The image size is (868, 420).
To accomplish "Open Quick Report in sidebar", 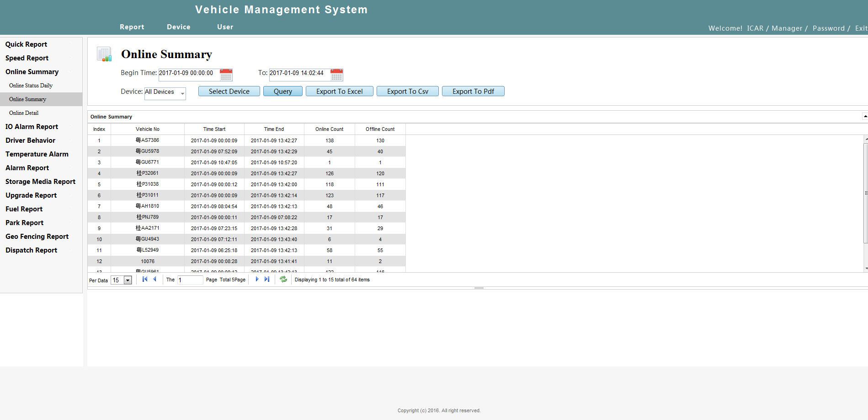I will click(x=26, y=44).
